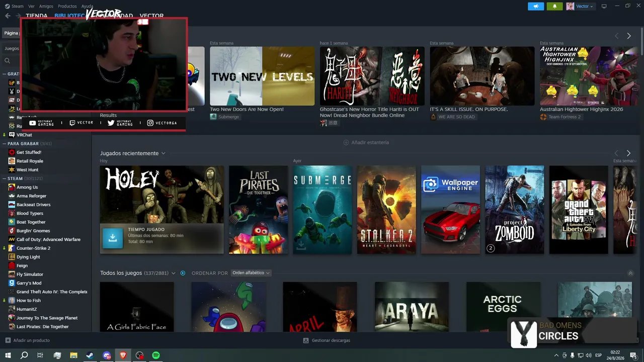The width and height of the screenshot is (644, 362).
Task: Click the library search magnifier icon
Action: coord(7,61)
